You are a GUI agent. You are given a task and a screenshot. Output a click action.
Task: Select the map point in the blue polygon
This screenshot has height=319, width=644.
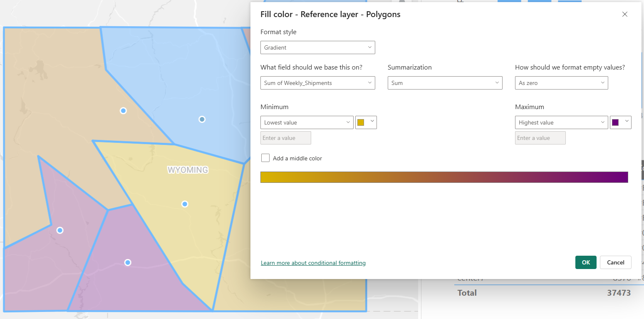(202, 119)
